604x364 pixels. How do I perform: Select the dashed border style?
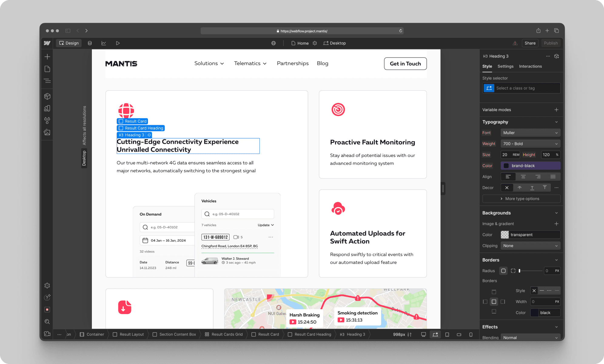tap(549, 291)
